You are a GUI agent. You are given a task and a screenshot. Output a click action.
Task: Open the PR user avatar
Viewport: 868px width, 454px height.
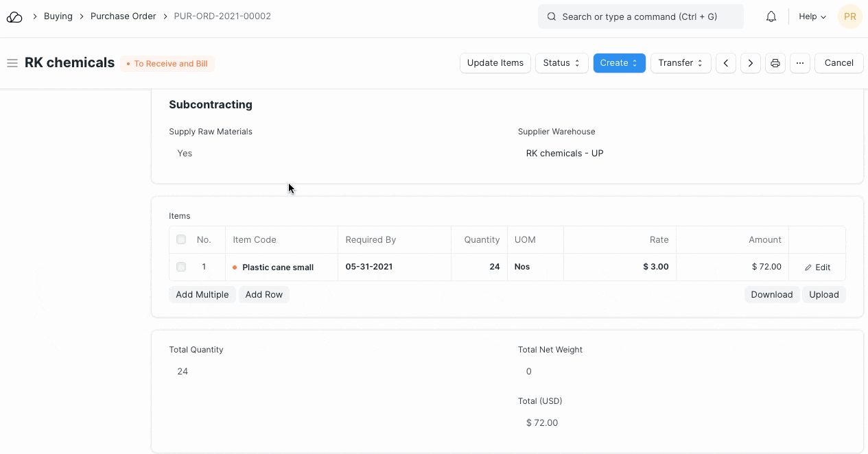(x=849, y=16)
